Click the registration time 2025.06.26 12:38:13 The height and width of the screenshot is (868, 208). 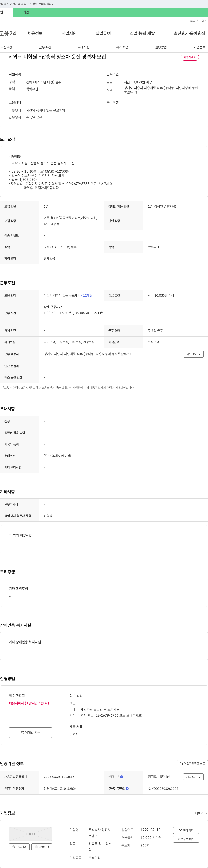59,777
